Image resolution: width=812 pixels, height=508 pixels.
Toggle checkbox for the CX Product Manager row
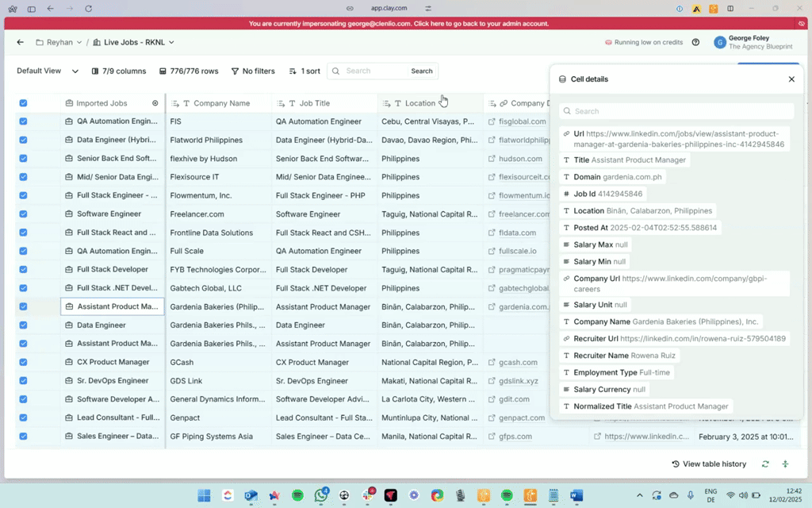(x=23, y=363)
